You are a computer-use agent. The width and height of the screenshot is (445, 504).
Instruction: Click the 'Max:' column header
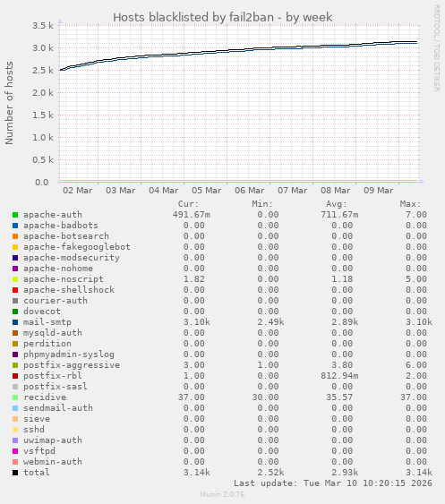click(x=411, y=204)
